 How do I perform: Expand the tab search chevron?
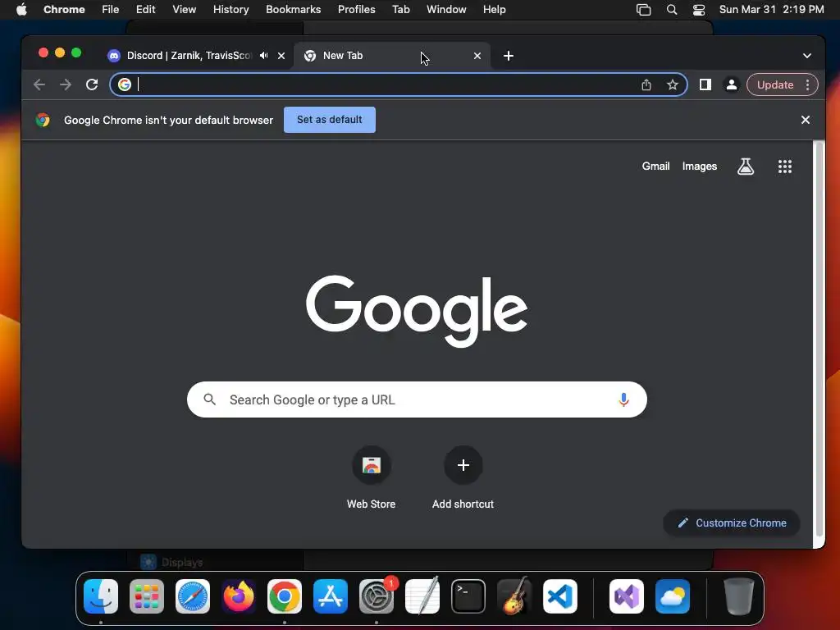807,56
